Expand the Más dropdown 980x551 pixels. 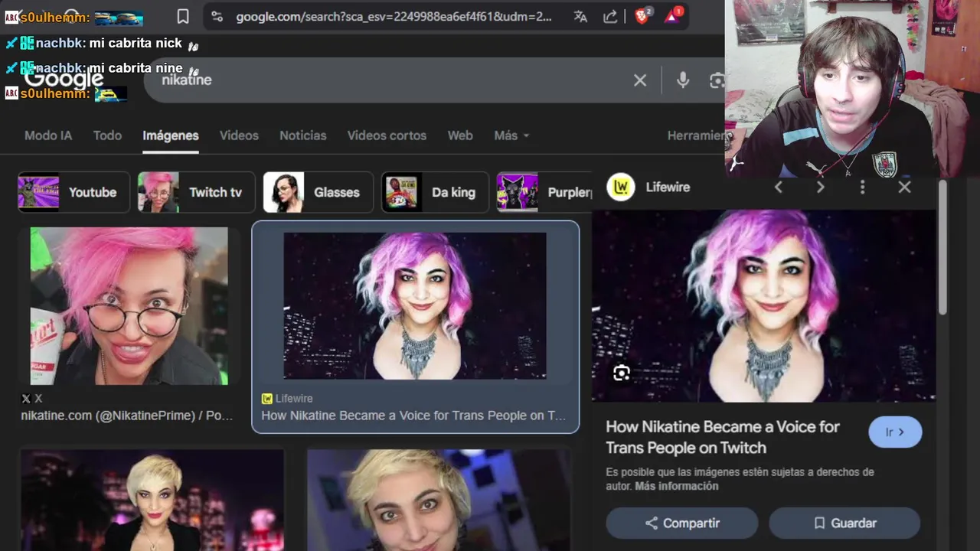[x=511, y=135]
